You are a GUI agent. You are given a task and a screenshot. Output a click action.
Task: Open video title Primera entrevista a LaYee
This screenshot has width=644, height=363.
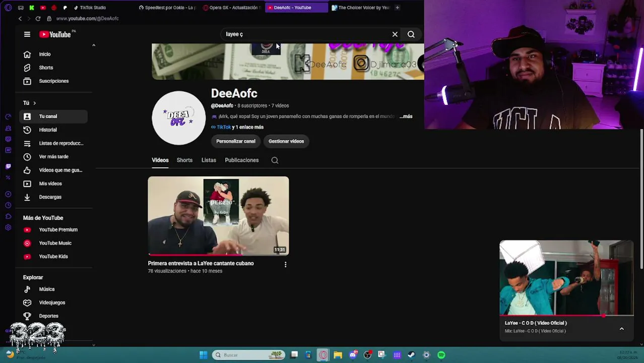pos(201,263)
